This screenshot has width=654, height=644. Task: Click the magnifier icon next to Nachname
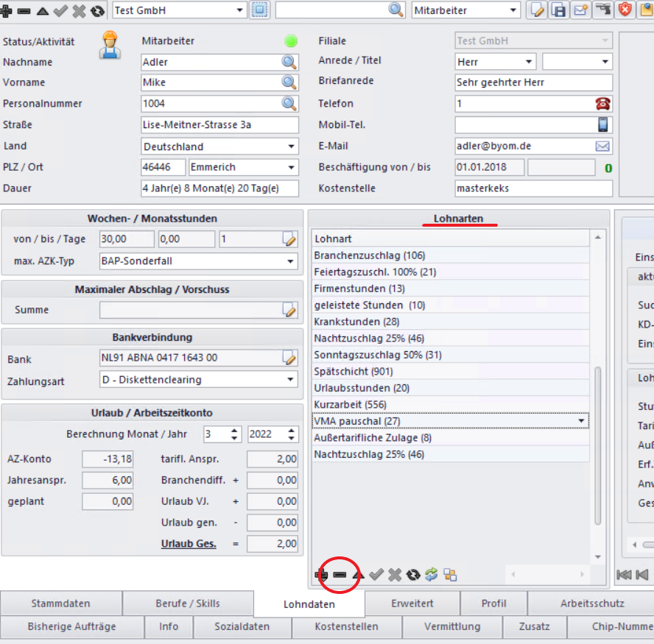coord(289,63)
